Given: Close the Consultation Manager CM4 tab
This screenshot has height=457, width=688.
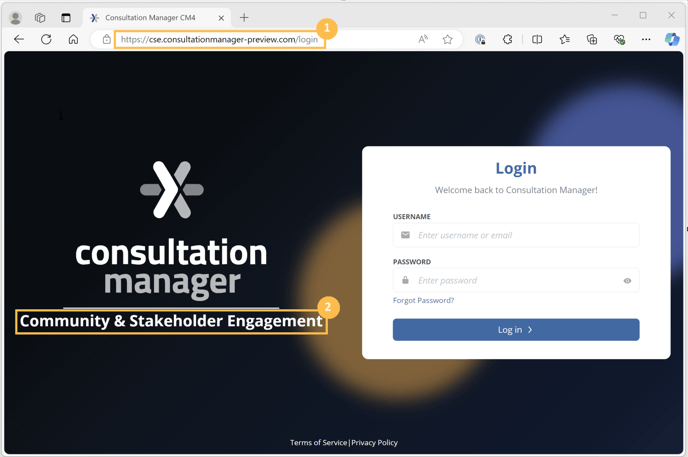Looking at the screenshot, I should (x=221, y=18).
